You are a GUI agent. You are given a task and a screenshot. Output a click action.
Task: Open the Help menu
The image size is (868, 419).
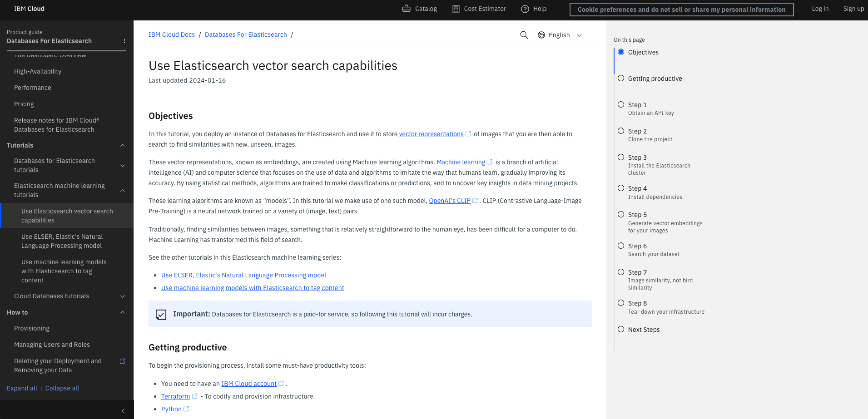click(534, 9)
